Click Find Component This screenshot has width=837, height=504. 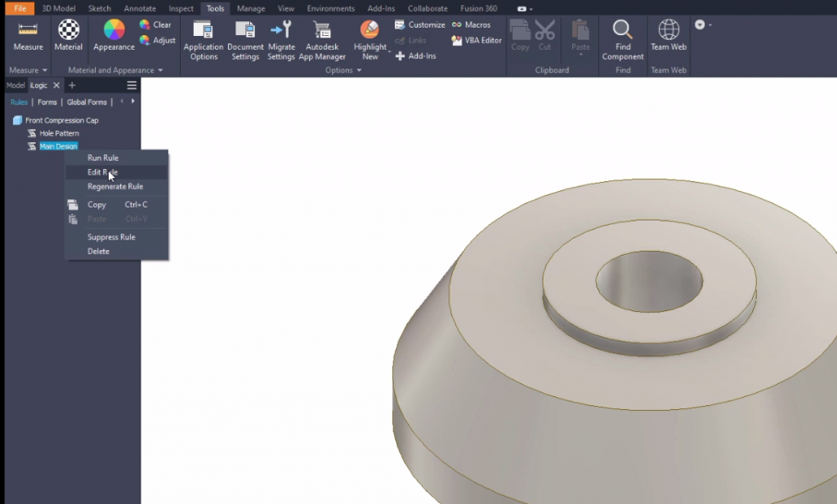(x=622, y=38)
